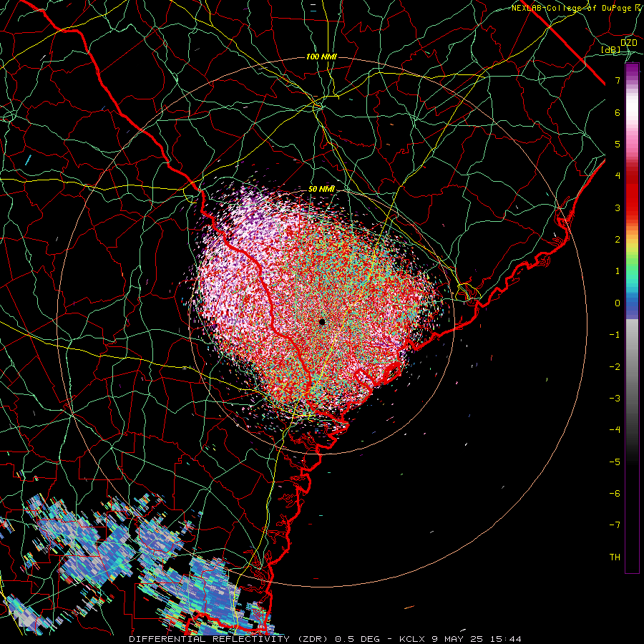
Task: Click the color scale bar at value 0
Action: 632,303
